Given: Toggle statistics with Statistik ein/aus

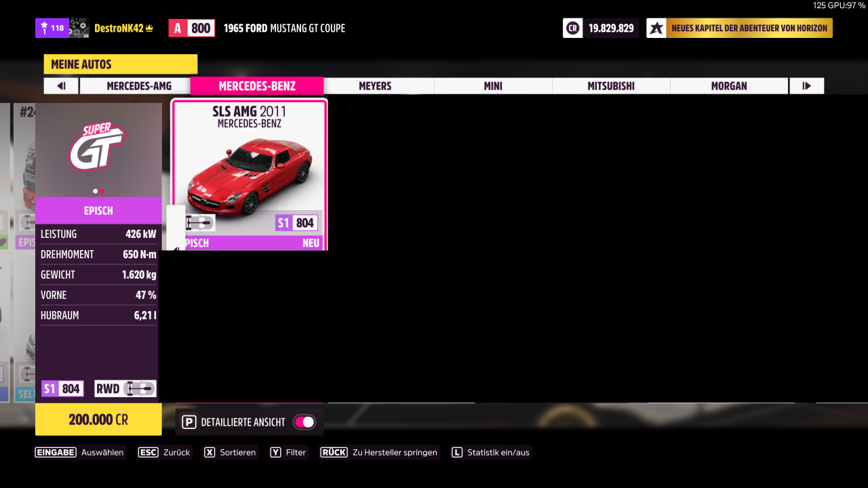Looking at the screenshot, I should [491, 452].
